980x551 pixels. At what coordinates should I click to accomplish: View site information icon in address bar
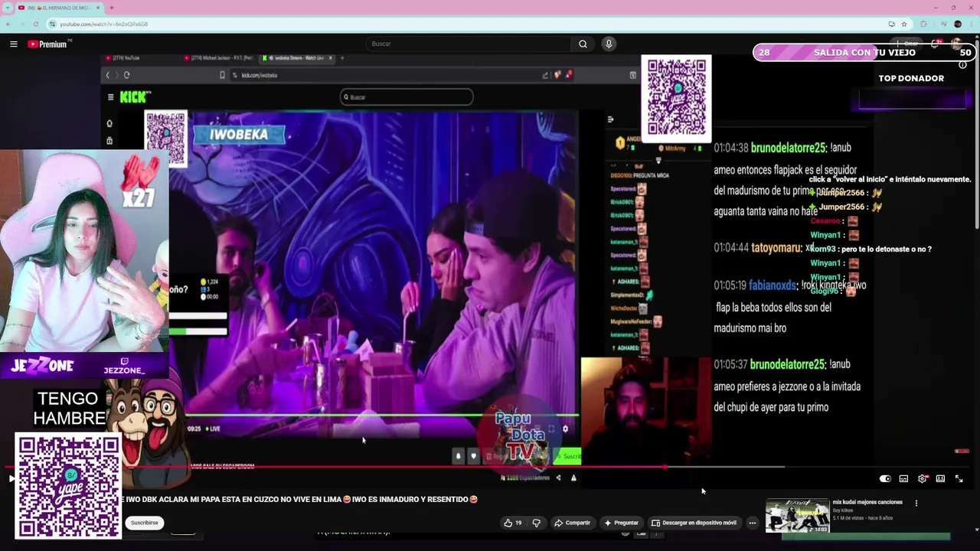tap(52, 24)
